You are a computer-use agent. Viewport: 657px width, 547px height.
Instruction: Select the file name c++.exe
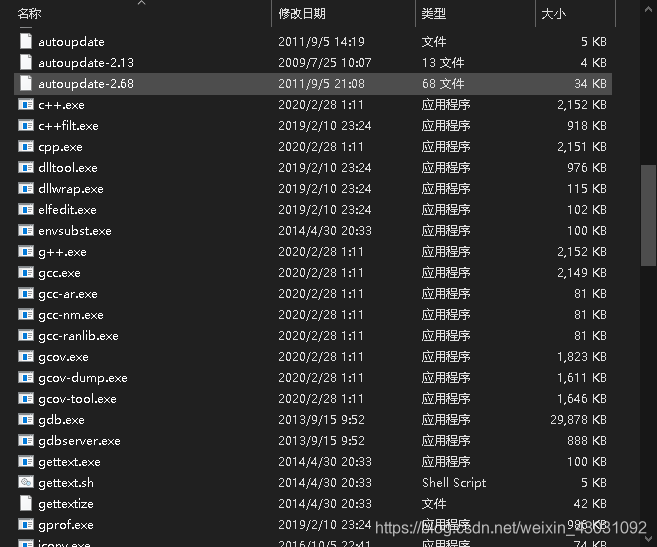point(61,105)
